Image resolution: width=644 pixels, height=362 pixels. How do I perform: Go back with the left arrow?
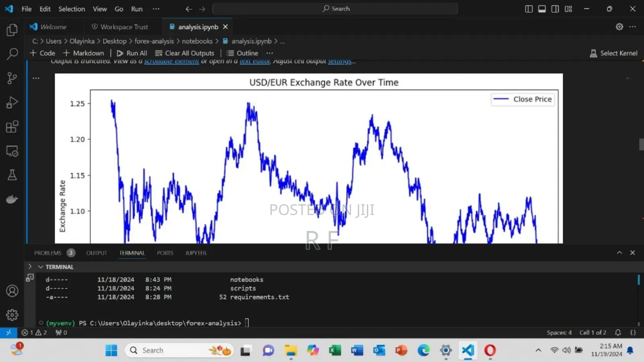click(x=188, y=9)
